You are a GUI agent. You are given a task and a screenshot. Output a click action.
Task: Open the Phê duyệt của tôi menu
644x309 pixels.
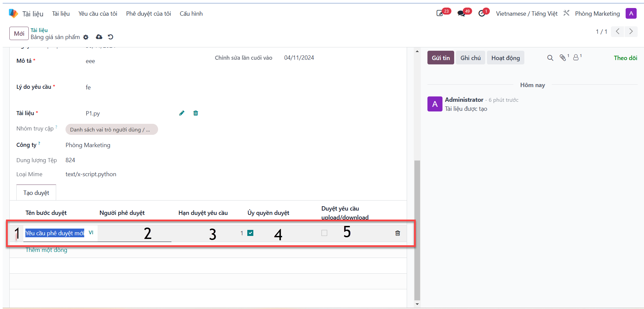[x=148, y=13]
